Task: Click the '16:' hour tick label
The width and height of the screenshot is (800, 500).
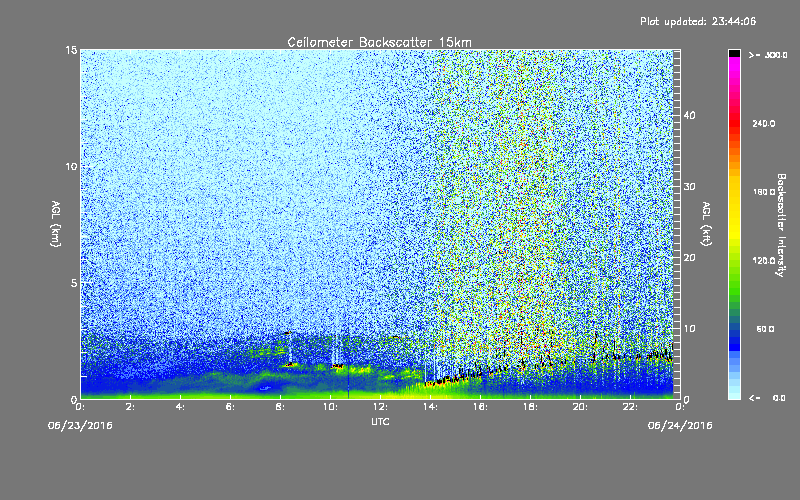Action: 480,407
